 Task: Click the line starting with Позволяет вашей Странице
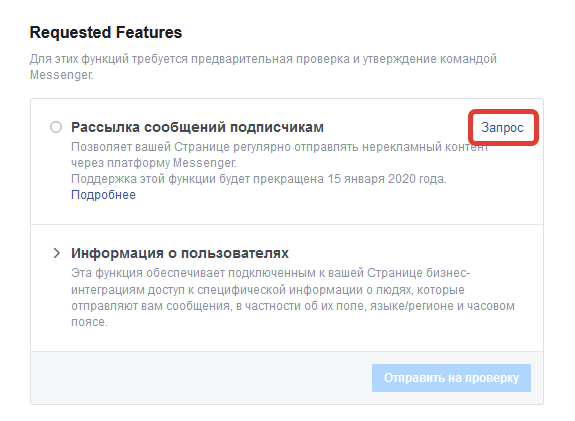[279, 147]
